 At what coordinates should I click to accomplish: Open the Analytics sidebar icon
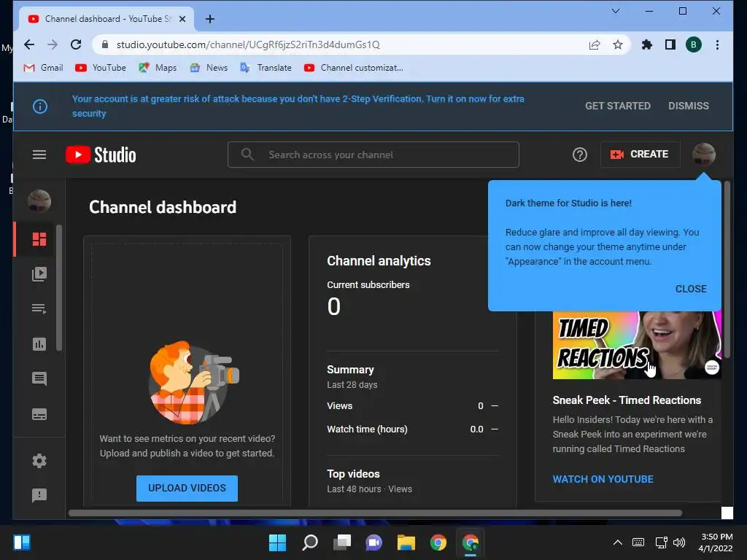(x=39, y=344)
